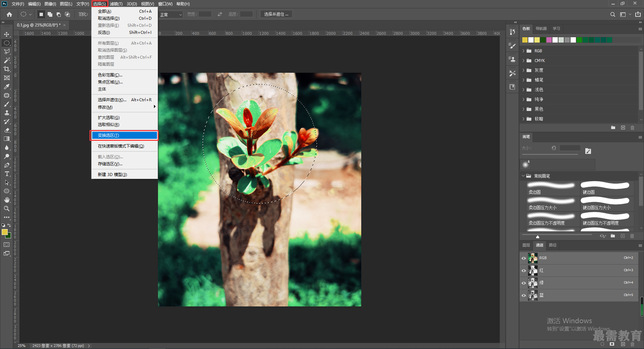Close the 0.1.jpg document tab

(64, 25)
